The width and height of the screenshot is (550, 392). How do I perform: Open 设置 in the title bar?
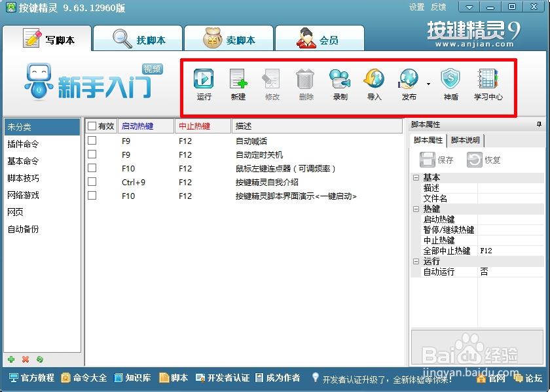point(416,7)
